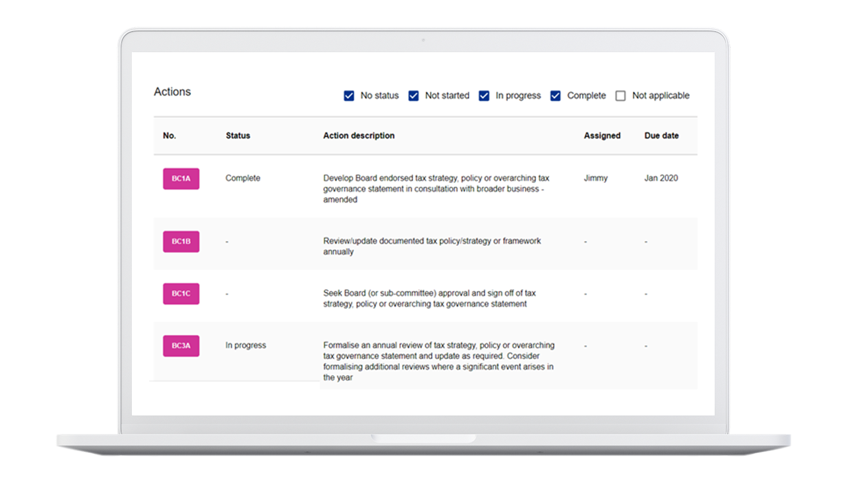Disable the In progress filter checkbox

click(484, 96)
